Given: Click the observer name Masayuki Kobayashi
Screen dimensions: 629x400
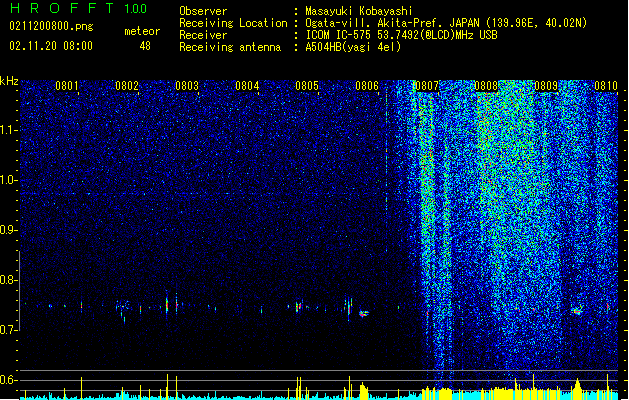Looking at the screenshot, I should 359,11.
